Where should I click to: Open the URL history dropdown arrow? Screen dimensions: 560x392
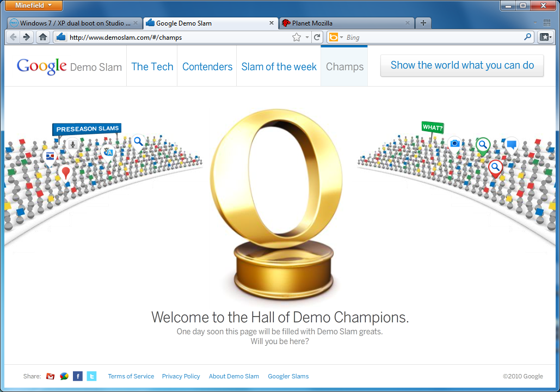click(x=307, y=38)
